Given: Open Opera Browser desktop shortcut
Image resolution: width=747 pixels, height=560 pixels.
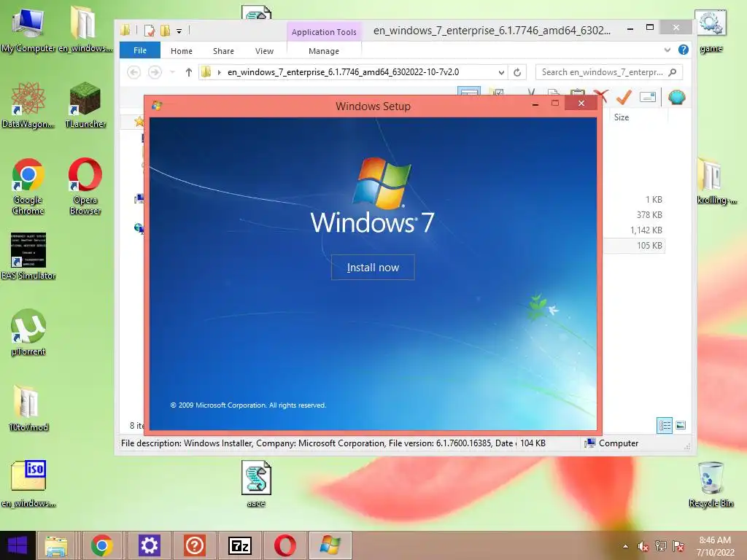Looking at the screenshot, I should pyautogui.click(x=85, y=186).
